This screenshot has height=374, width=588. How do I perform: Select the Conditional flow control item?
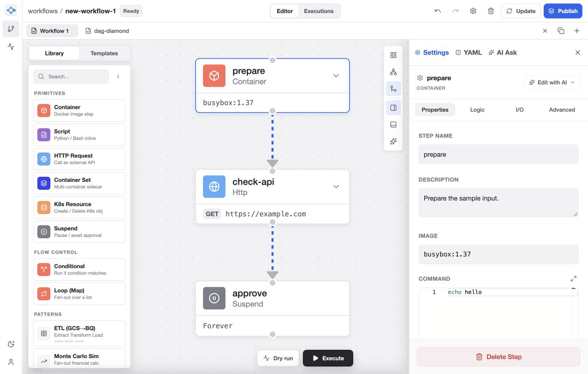(79, 270)
